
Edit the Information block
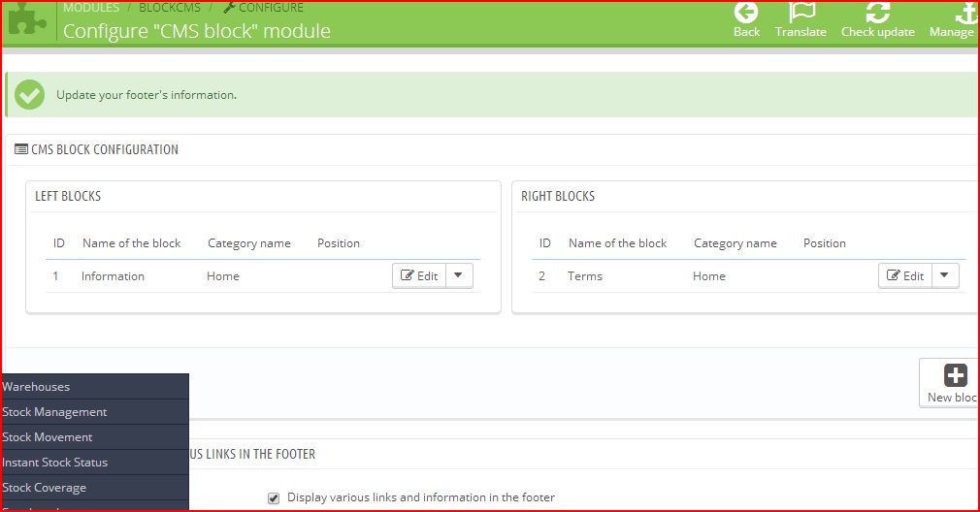click(x=419, y=276)
